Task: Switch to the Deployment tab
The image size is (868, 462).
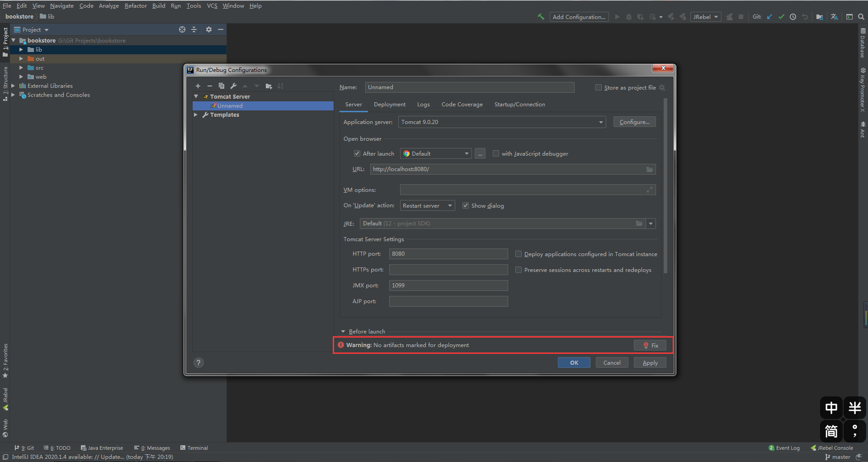Action: (390, 105)
